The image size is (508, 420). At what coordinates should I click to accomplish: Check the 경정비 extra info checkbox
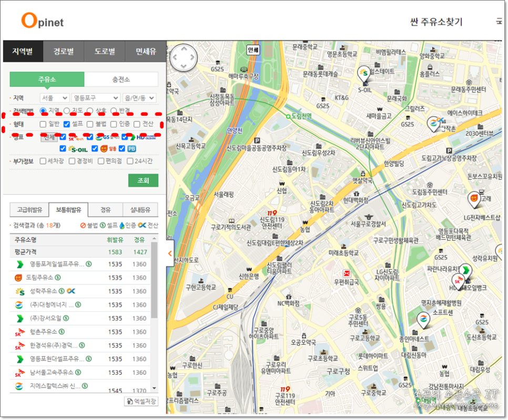coord(72,161)
